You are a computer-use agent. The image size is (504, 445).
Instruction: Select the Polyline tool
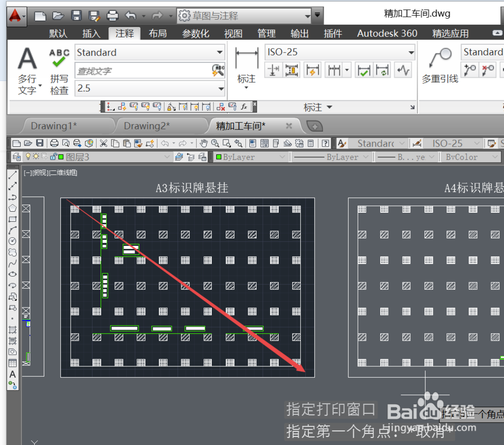pyautogui.click(x=13, y=197)
